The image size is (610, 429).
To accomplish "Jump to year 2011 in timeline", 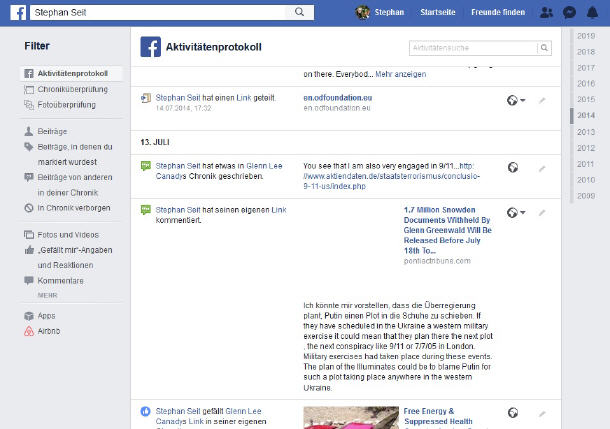I will pos(587,163).
